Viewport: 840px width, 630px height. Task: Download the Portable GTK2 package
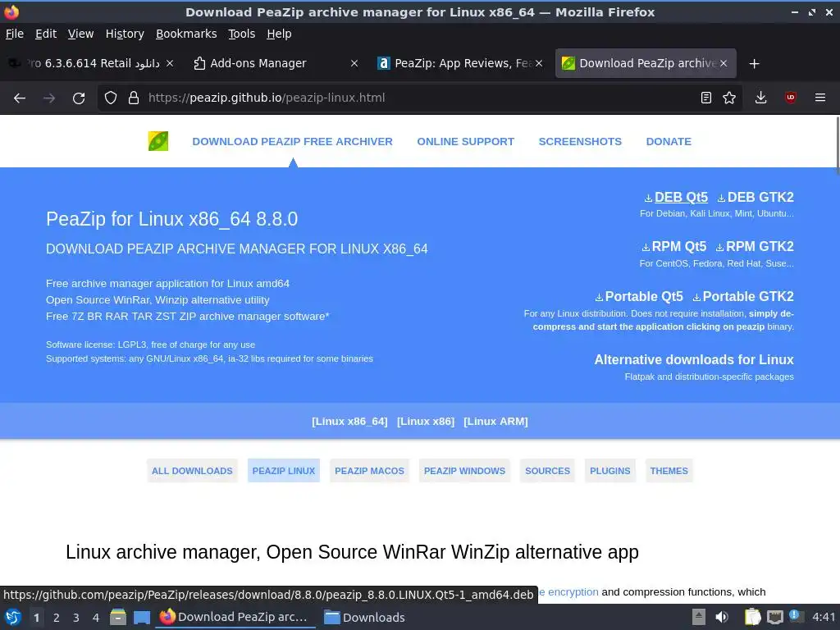[743, 296]
